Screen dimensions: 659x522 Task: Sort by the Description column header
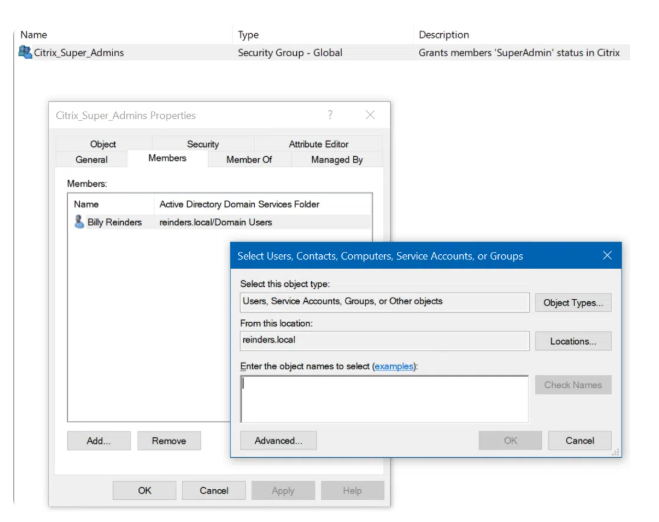pyautogui.click(x=443, y=35)
